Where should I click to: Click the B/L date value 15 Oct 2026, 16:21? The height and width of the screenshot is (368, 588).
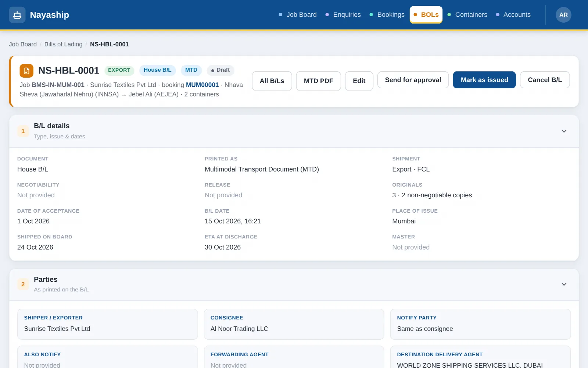tap(233, 221)
